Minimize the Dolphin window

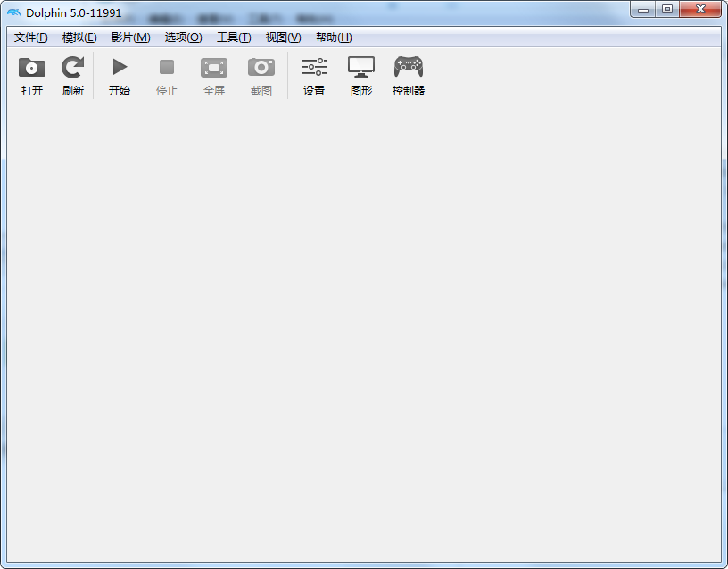(642, 10)
